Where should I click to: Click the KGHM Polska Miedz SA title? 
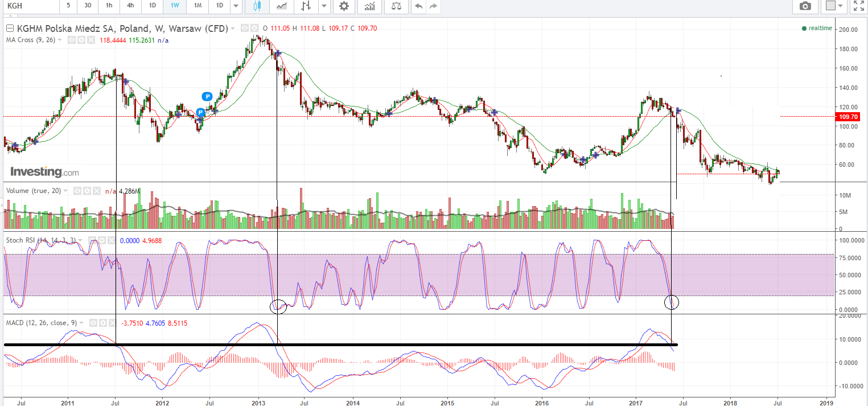[x=122, y=28]
